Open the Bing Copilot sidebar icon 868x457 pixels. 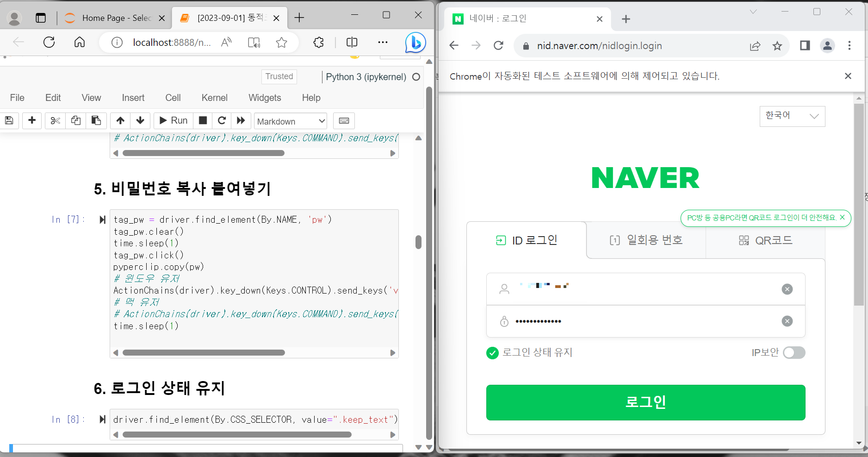[415, 43]
